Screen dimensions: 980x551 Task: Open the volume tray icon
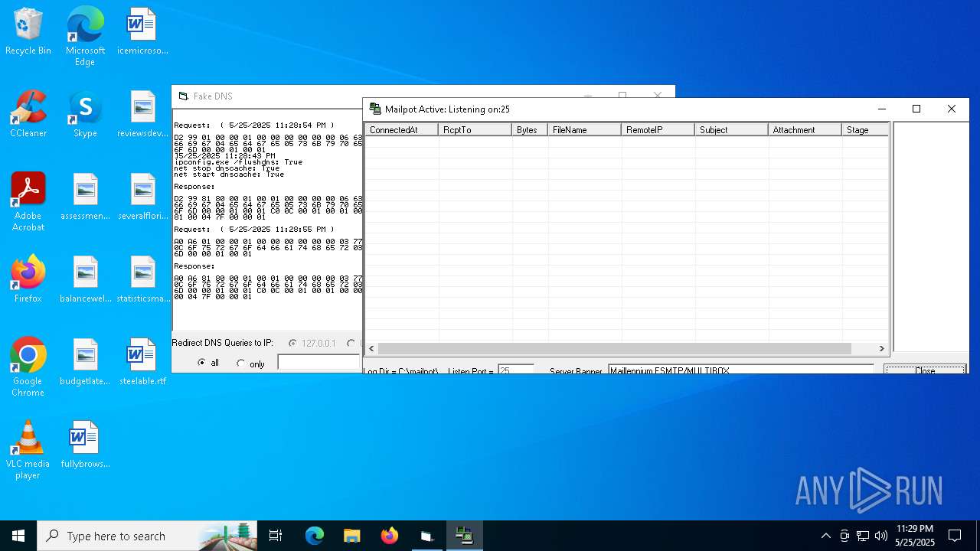pyautogui.click(x=881, y=536)
